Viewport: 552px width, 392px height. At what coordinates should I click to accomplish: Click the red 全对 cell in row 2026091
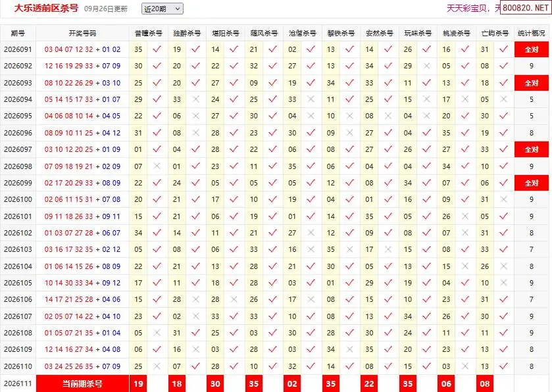532,49
